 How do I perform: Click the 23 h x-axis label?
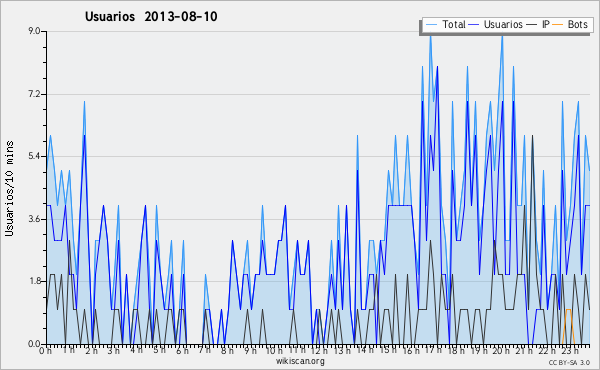pos(569,350)
